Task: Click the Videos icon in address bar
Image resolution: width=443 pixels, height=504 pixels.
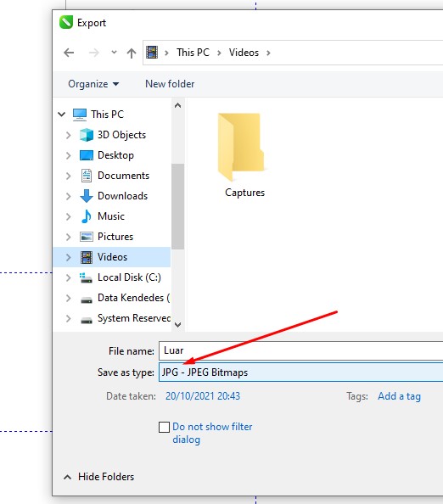Action: click(152, 52)
